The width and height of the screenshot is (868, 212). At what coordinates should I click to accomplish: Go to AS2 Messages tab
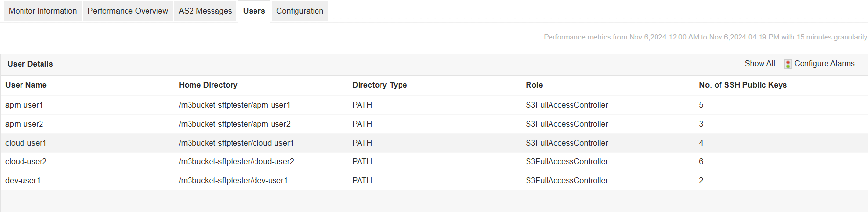205,11
